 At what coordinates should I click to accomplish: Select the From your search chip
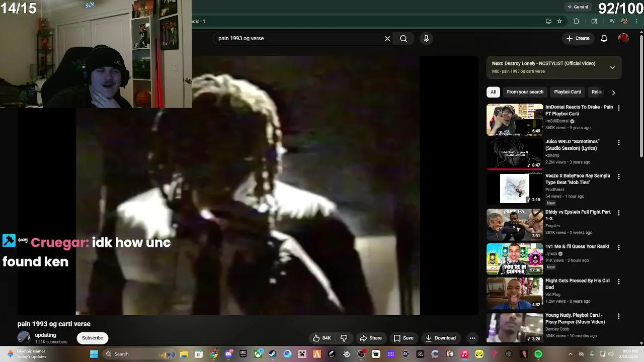[x=525, y=92]
